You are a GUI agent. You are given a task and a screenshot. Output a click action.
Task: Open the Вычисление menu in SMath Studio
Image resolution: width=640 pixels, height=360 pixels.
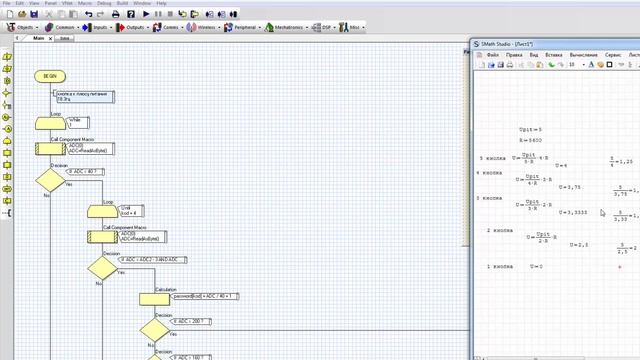point(583,55)
